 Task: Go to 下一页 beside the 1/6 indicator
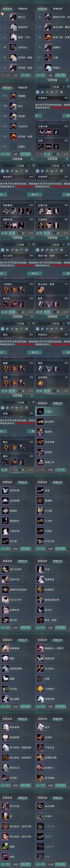click(25, 75)
